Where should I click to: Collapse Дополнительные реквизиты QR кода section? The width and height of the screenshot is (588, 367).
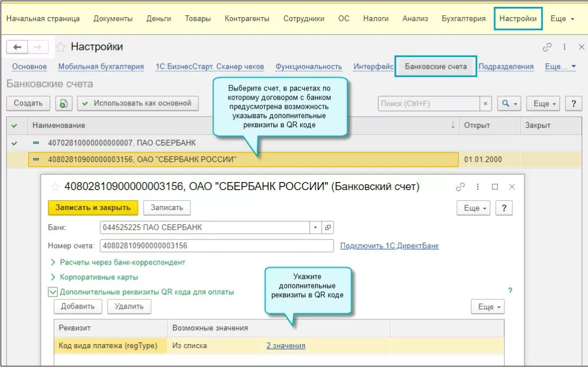[53, 292]
